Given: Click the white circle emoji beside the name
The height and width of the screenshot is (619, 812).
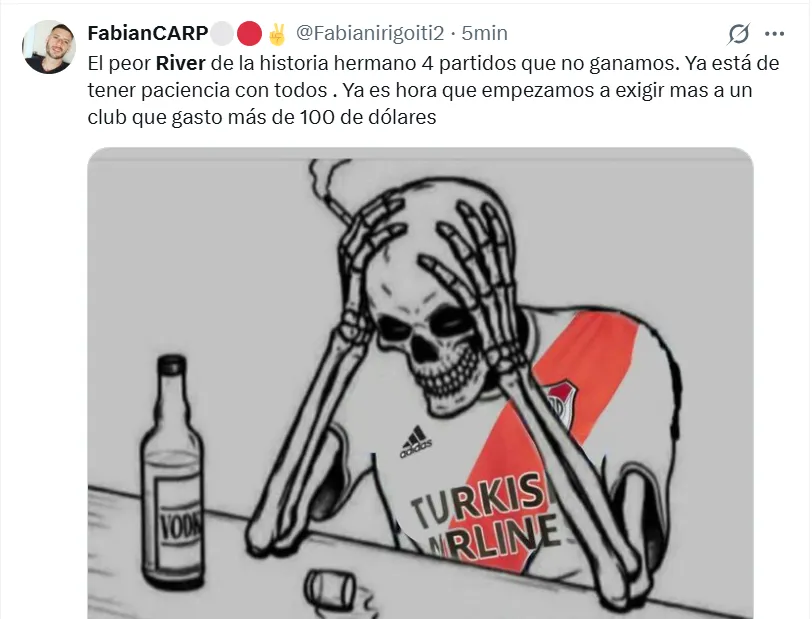Looking at the screenshot, I should click(x=222, y=34).
